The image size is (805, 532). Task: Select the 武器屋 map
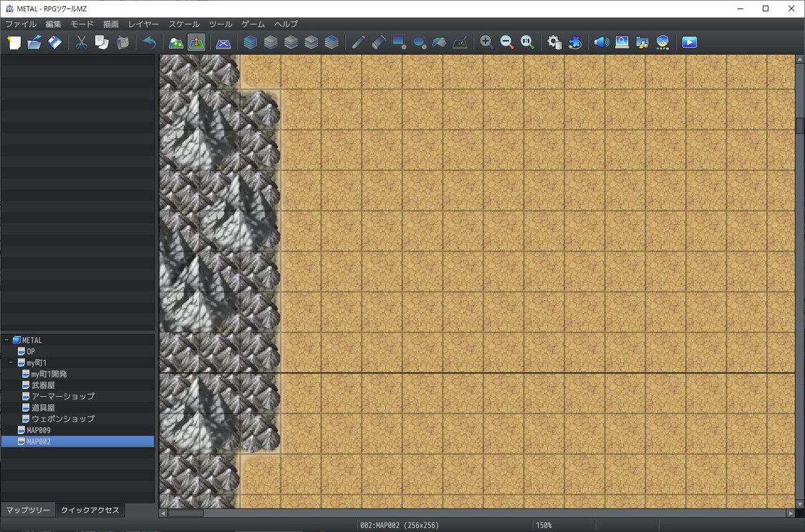click(x=43, y=385)
